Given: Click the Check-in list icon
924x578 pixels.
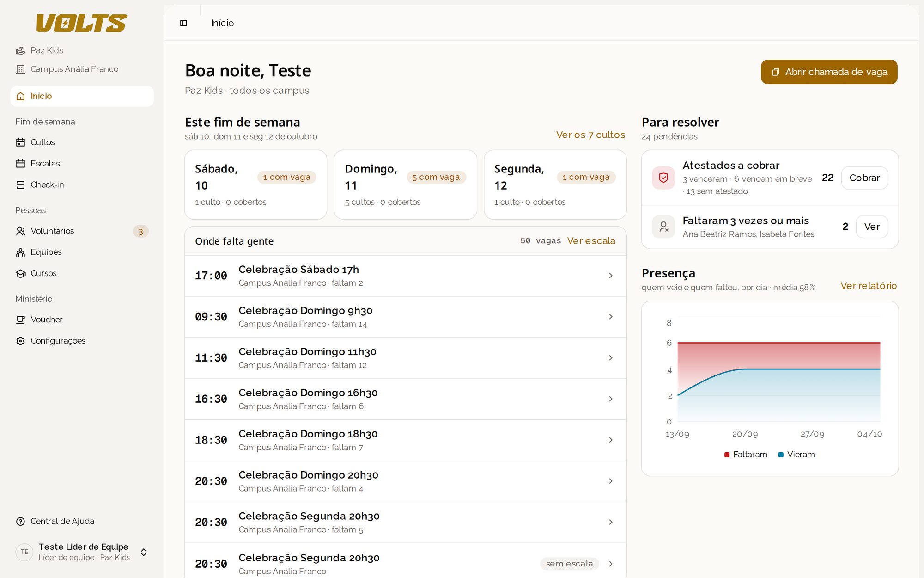Looking at the screenshot, I should tap(20, 185).
